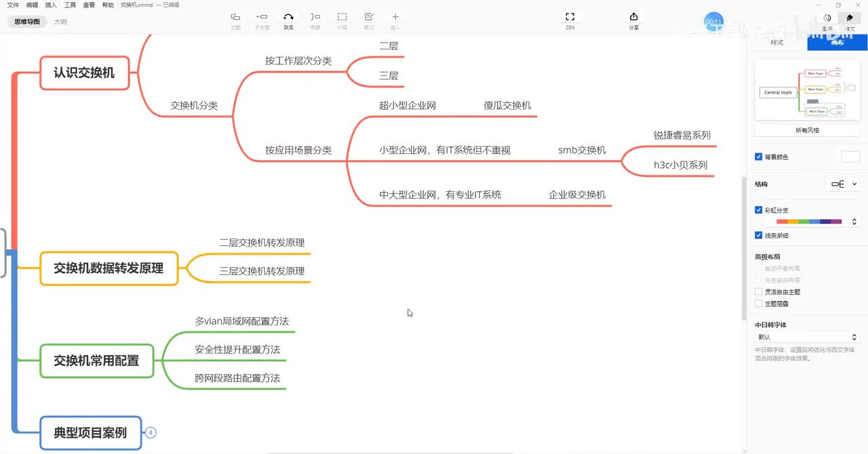Click the rainbow branch color strip
Viewport: 868px width, 454px height.
click(809, 222)
